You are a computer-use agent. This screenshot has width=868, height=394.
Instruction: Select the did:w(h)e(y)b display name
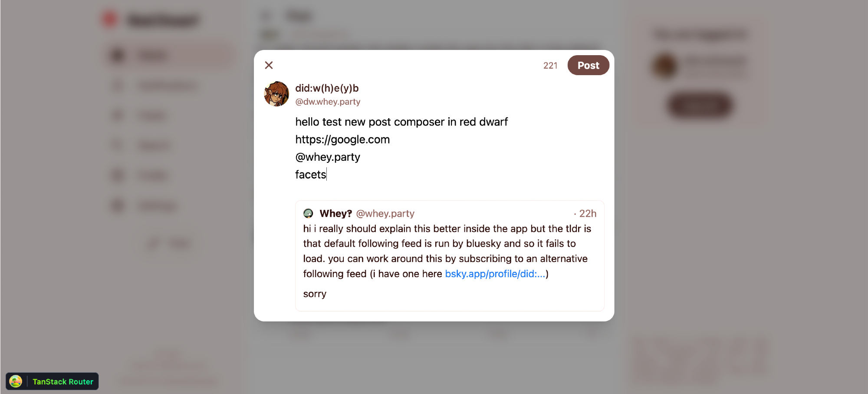327,88
